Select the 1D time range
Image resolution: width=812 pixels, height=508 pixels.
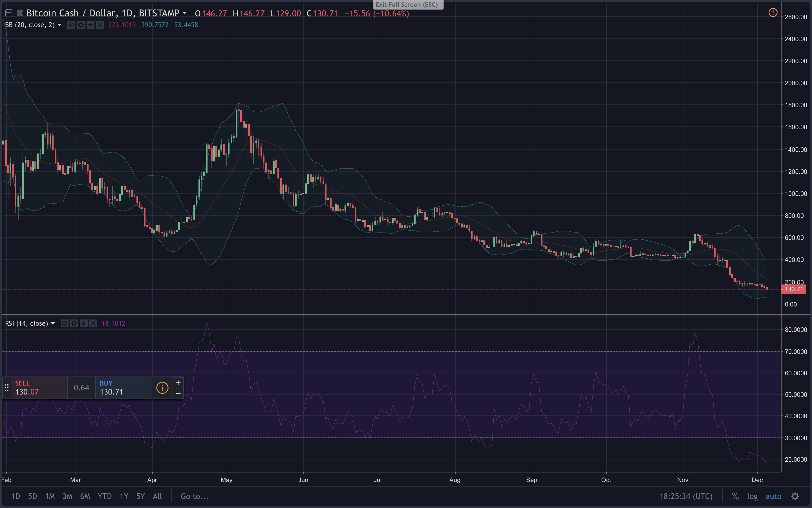(16, 496)
